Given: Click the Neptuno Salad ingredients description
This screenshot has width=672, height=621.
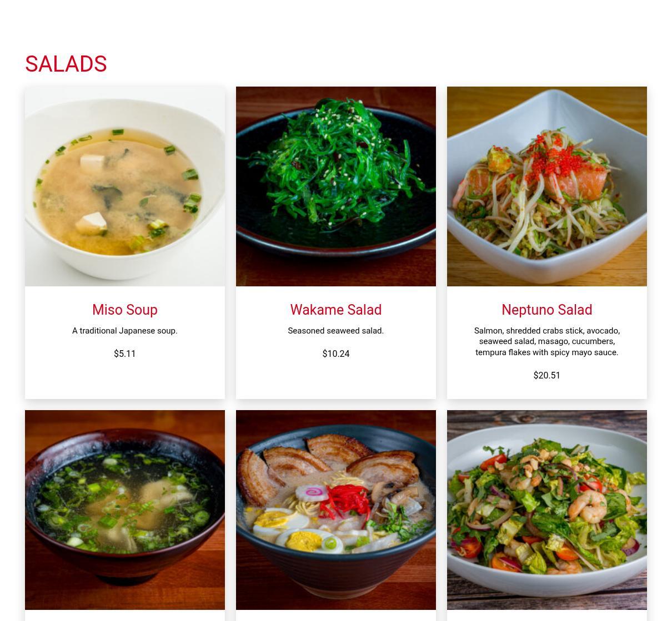Looking at the screenshot, I should point(547,341).
